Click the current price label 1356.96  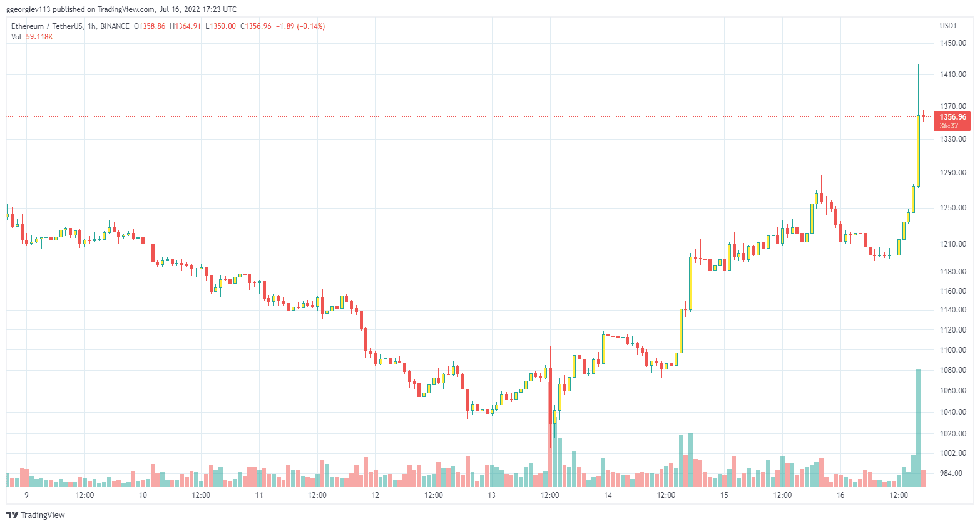(x=953, y=117)
